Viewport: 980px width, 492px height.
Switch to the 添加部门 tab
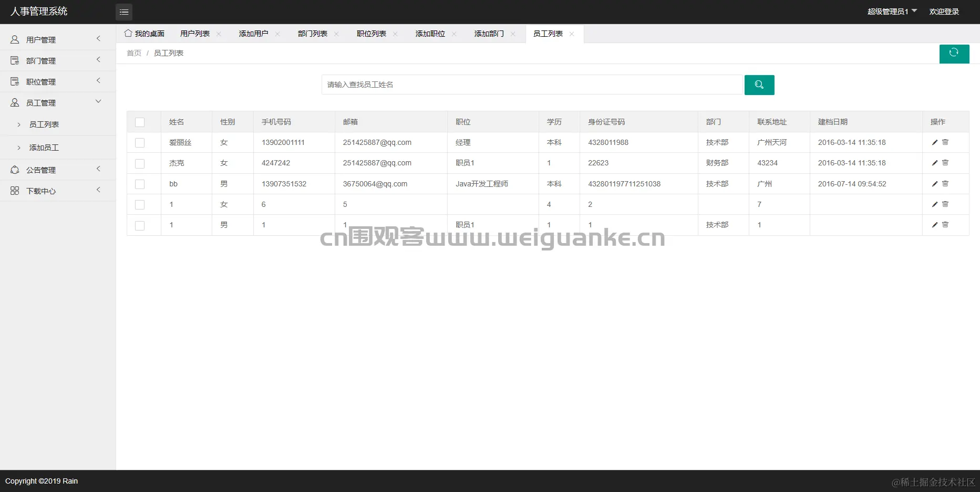[489, 34]
